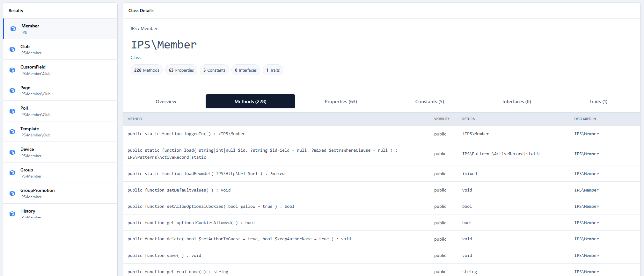
Task: Click the loadFromUrl method signature
Action: [206, 174]
